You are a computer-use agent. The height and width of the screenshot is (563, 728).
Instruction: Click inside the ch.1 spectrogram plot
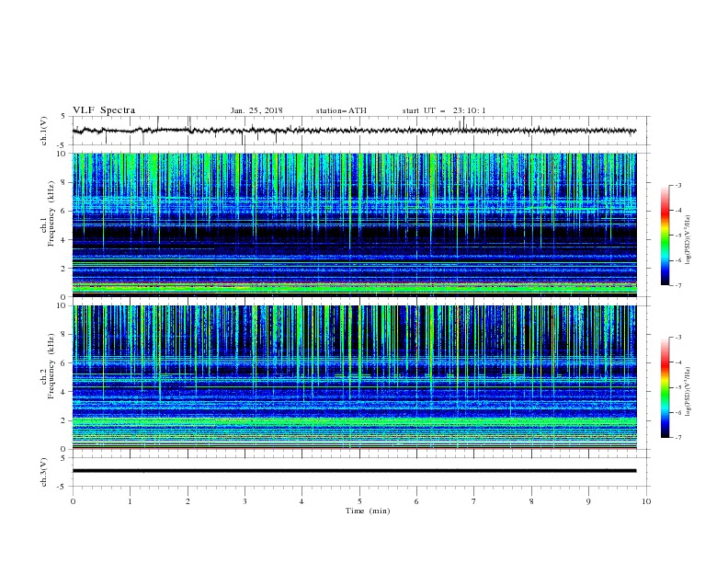(x=354, y=224)
